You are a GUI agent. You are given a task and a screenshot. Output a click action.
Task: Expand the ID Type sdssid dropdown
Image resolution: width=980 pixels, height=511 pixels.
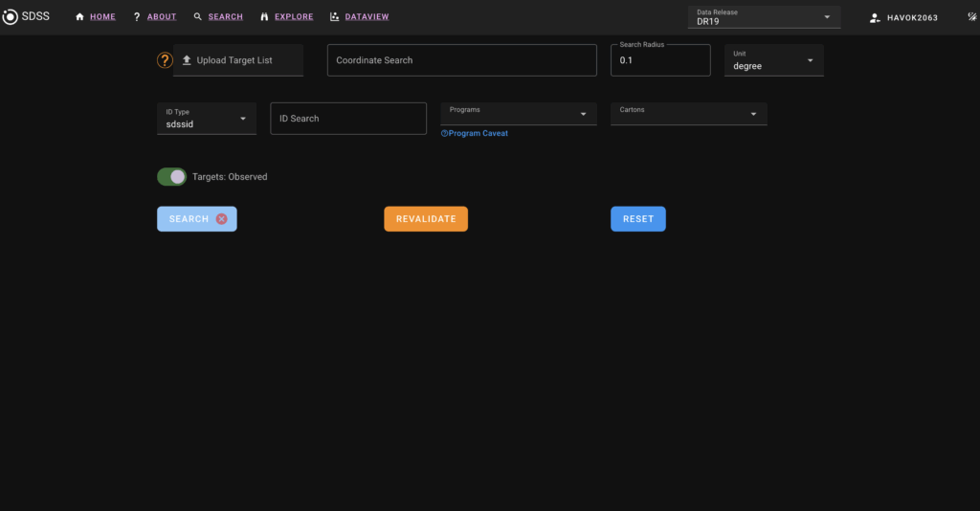point(207,119)
